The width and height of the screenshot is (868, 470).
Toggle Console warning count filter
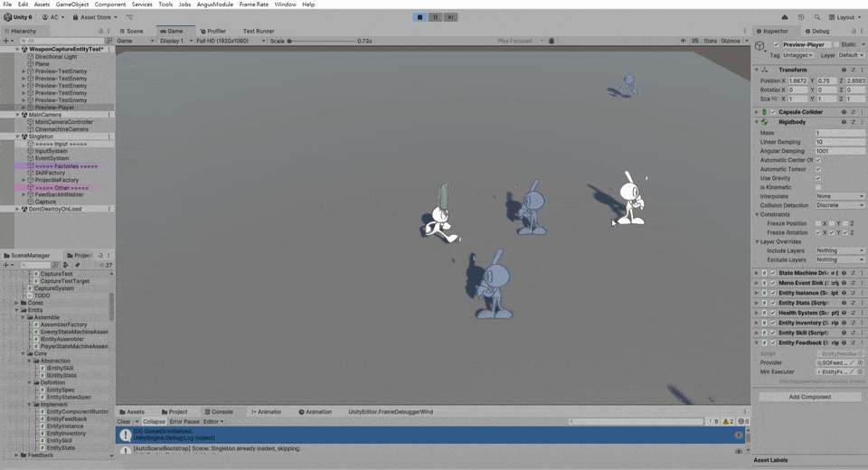[x=728, y=421]
